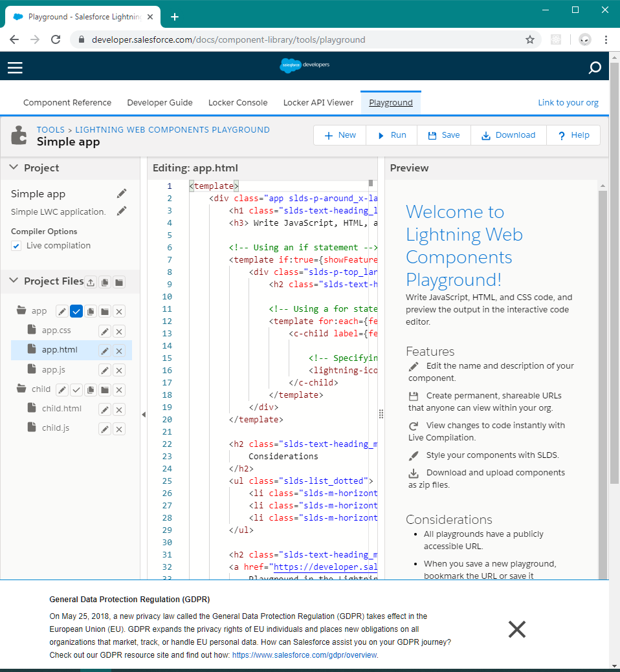
Task: Delete the app.html file
Action: [x=119, y=351]
